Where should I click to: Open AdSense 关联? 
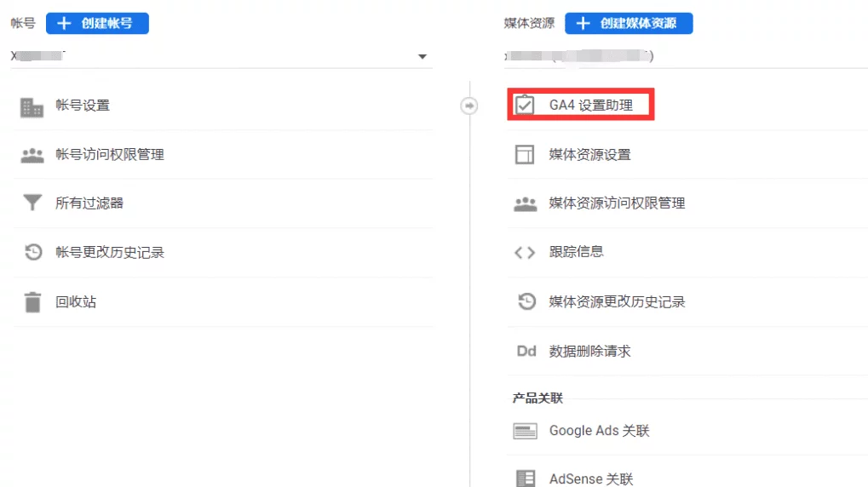(x=590, y=478)
